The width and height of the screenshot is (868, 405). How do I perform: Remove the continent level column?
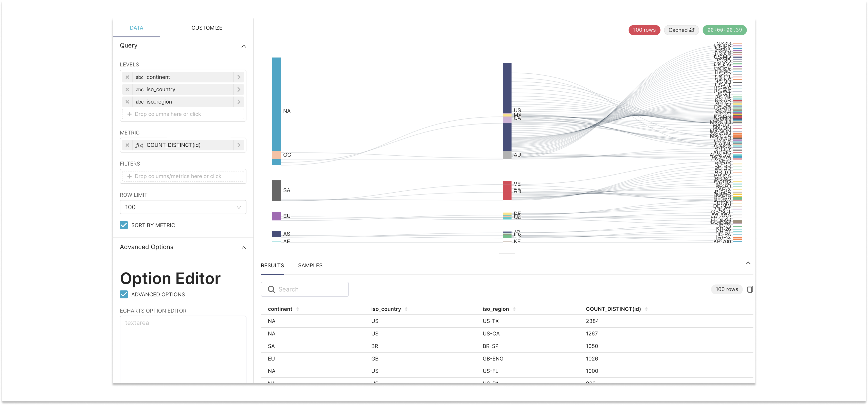pos(127,77)
